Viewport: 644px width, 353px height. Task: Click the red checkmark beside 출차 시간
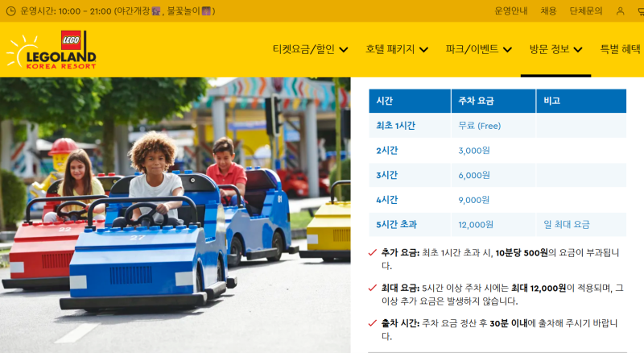point(373,323)
